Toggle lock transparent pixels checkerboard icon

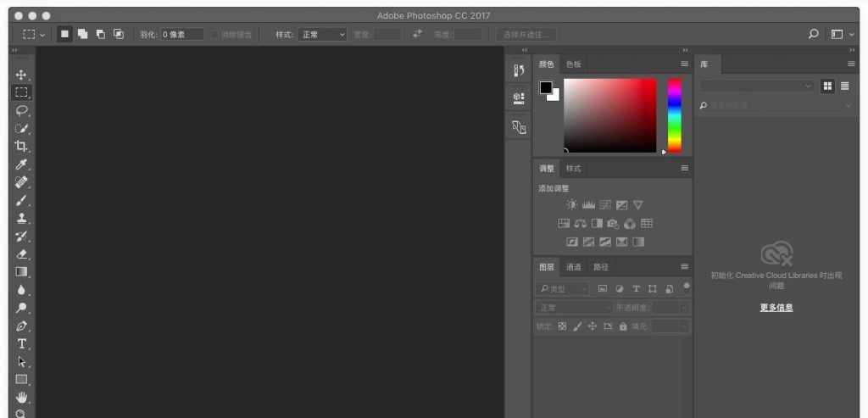563,326
